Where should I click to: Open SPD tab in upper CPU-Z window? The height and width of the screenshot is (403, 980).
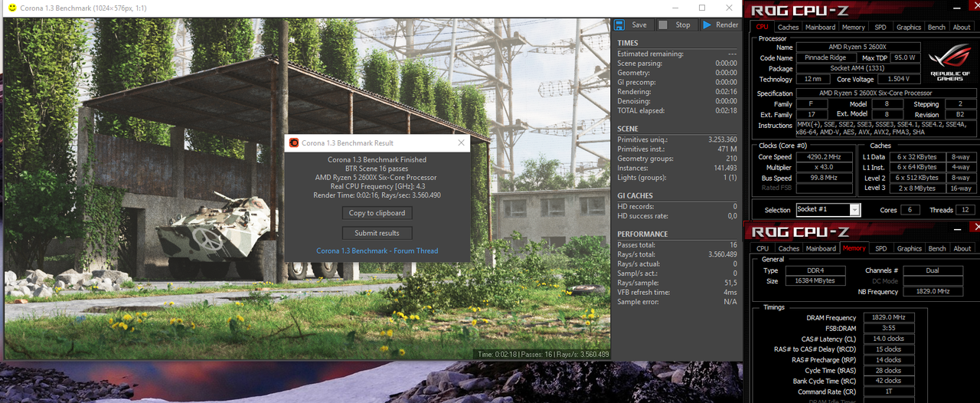pos(880,27)
